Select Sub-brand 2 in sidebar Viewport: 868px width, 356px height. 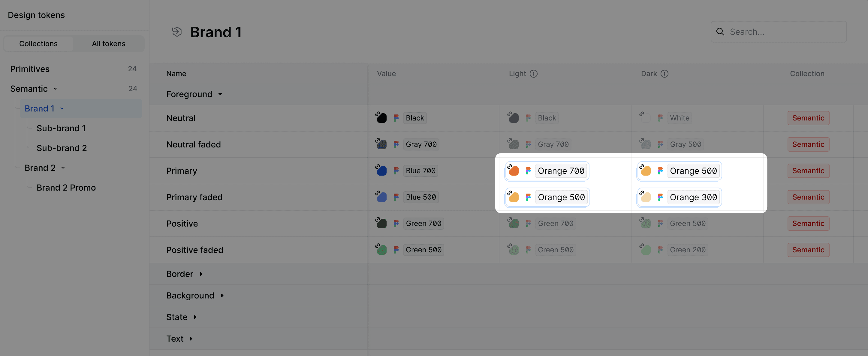pyautogui.click(x=62, y=148)
